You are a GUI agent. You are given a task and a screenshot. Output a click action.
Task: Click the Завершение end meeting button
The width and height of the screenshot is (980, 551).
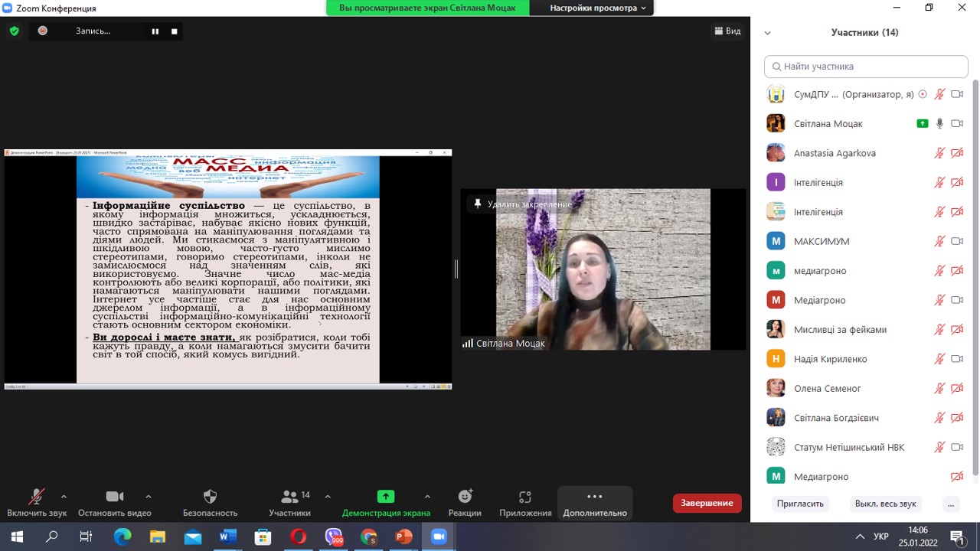tap(707, 503)
